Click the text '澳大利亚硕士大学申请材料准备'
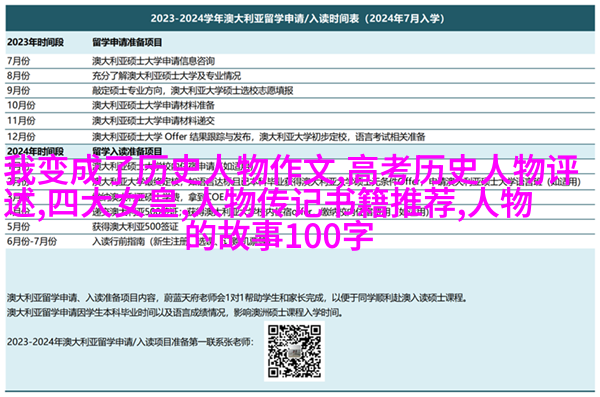Image resolution: width=600 pixels, height=397 pixels. click(153, 105)
